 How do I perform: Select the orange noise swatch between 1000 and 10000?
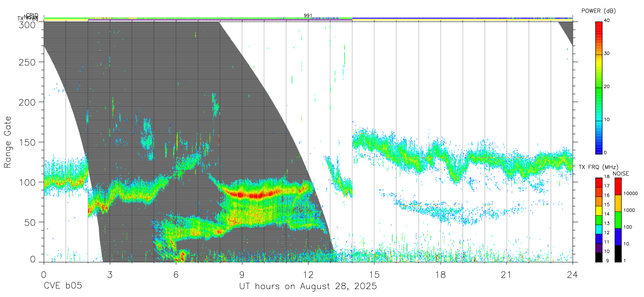618,203
